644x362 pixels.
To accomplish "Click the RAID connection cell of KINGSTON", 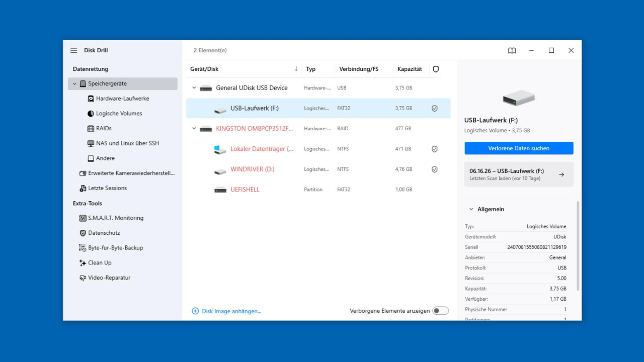I will pyautogui.click(x=343, y=129).
